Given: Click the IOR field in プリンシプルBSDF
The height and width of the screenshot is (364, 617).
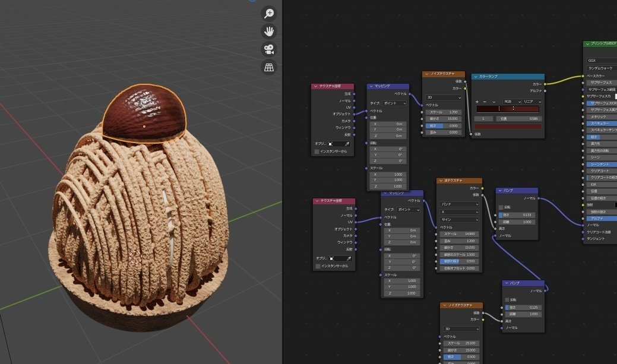Looking at the screenshot, I should (x=602, y=185).
